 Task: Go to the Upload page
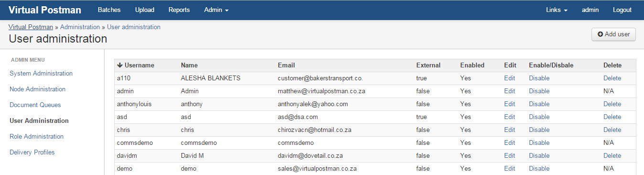[145, 10]
